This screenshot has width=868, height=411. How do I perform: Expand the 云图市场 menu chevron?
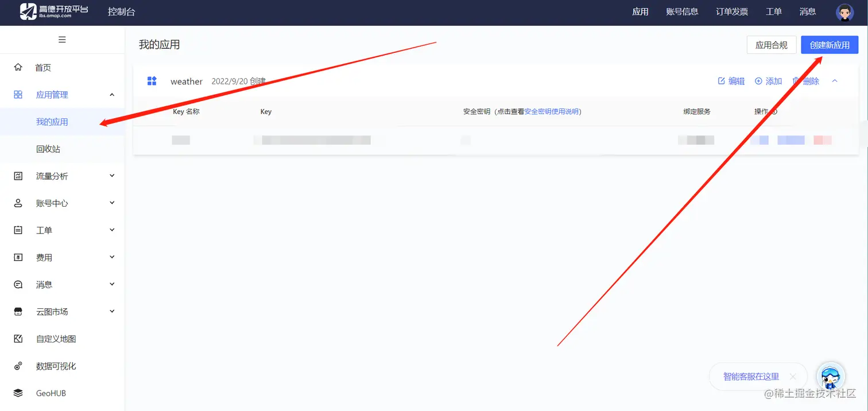pos(112,311)
